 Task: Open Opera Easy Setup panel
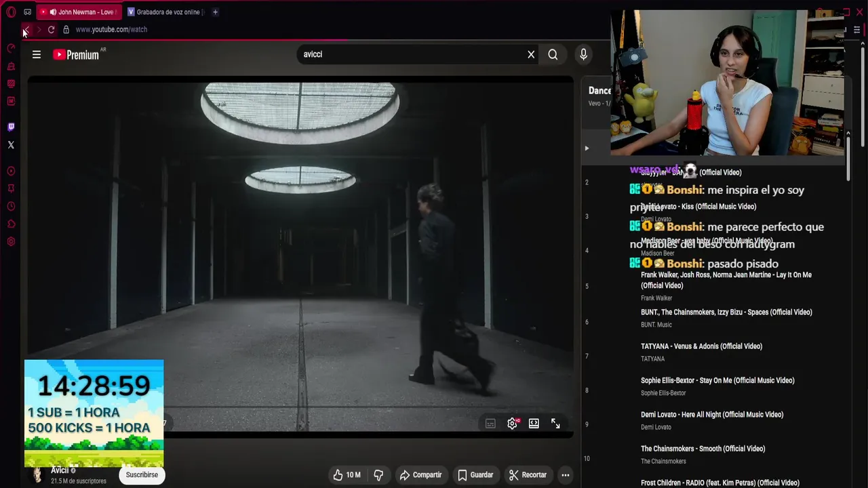857,30
